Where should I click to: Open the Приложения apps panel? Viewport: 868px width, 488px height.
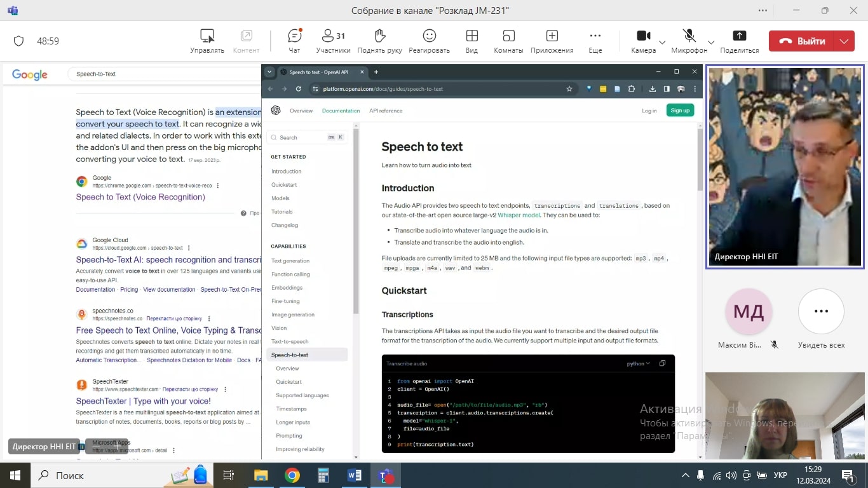[552, 41]
